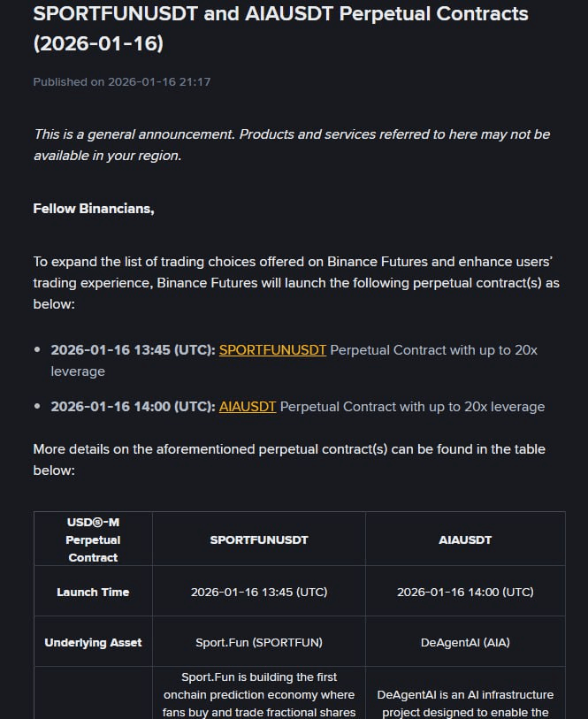This screenshot has width=588, height=719.
Task: Select the AIAUSDT table column header
Action: (x=465, y=539)
